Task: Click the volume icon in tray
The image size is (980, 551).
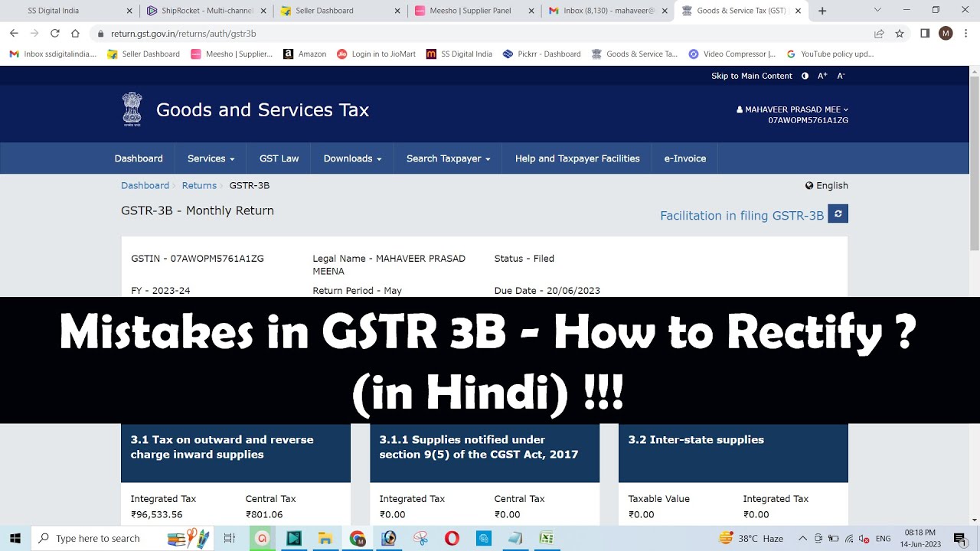Action: click(x=864, y=538)
